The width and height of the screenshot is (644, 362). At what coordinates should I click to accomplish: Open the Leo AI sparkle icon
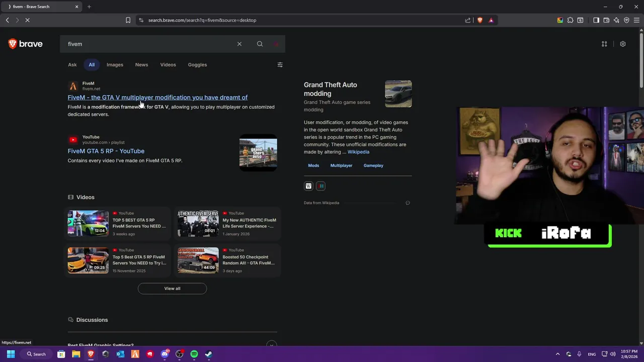[x=616, y=20]
